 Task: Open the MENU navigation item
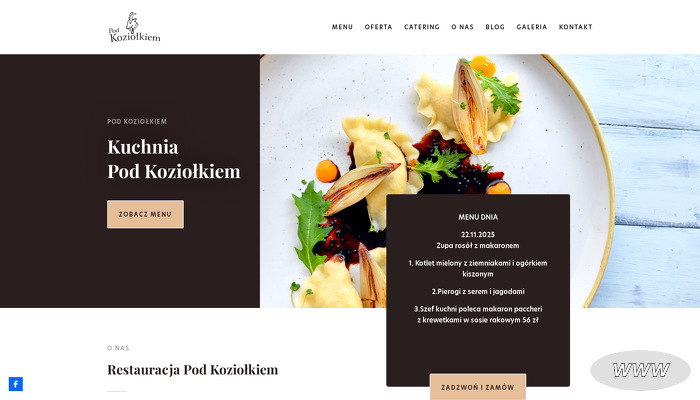(342, 27)
